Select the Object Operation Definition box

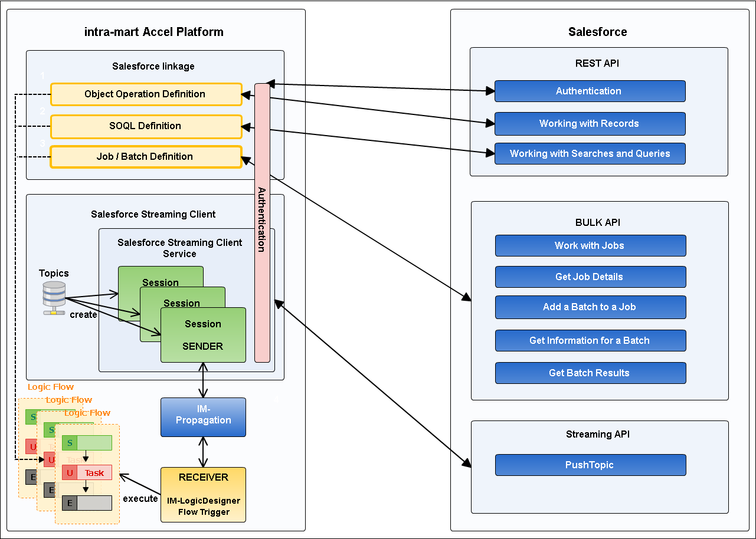(x=146, y=94)
